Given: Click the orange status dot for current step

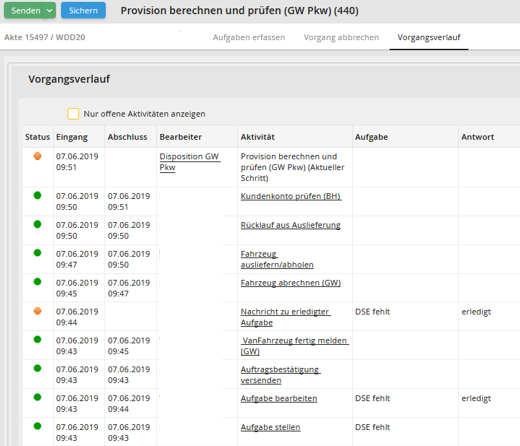Looking at the screenshot, I should [x=38, y=156].
